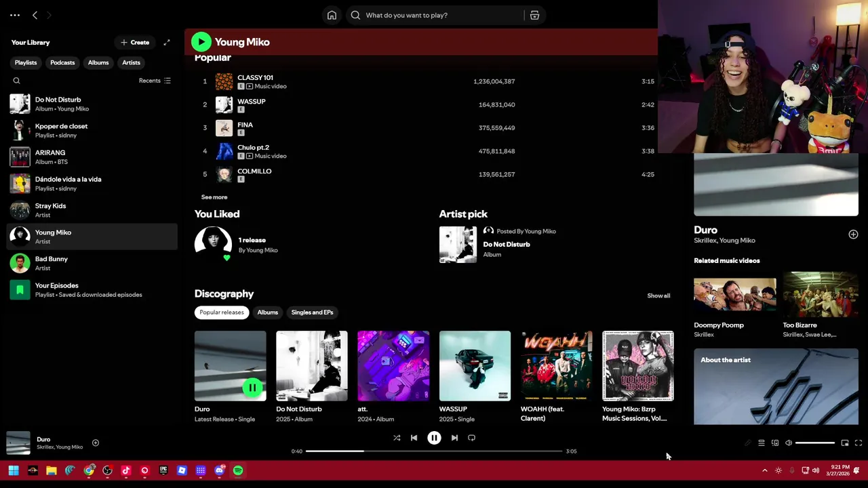Skip to next track
The image size is (868, 488).
(454, 438)
